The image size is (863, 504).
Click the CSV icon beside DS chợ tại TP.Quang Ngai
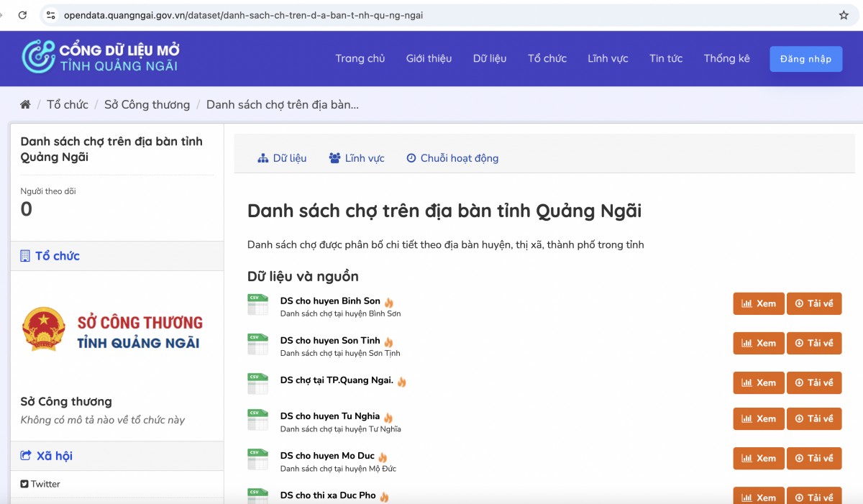(x=257, y=384)
